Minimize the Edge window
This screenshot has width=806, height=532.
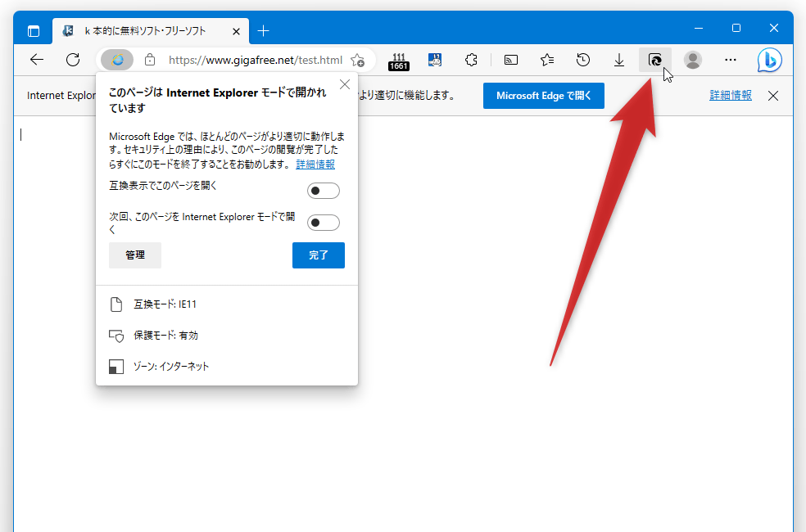(699, 29)
